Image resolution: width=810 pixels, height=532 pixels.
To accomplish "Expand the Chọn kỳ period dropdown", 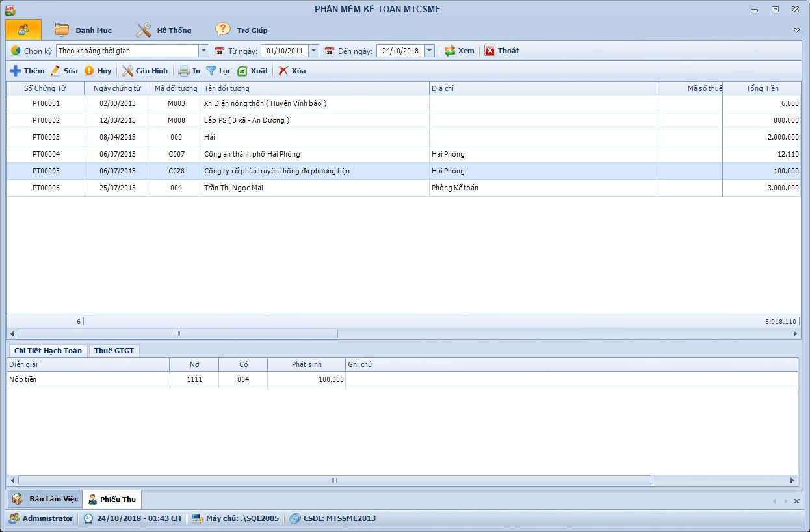I will [x=203, y=51].
